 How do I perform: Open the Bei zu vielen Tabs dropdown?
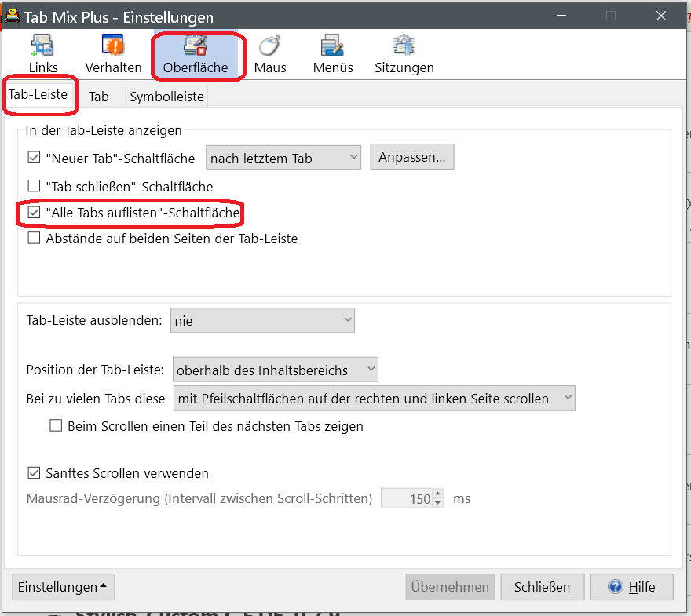374,398
